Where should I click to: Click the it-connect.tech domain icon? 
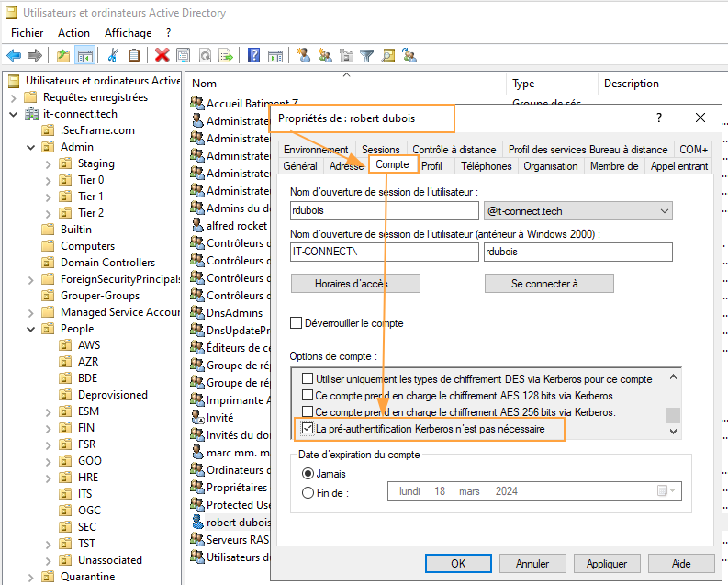pos(31,114)
